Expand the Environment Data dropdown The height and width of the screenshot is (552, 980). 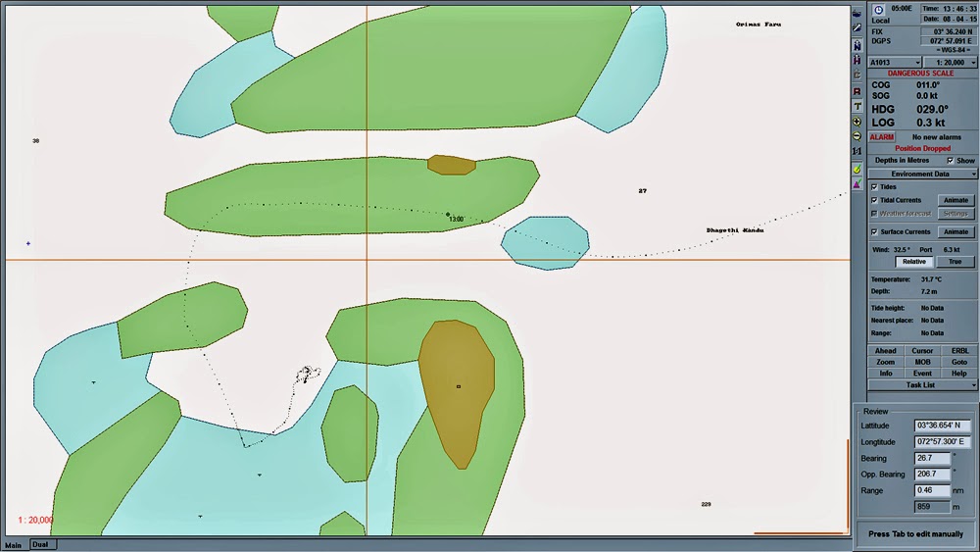pos(922,174)
